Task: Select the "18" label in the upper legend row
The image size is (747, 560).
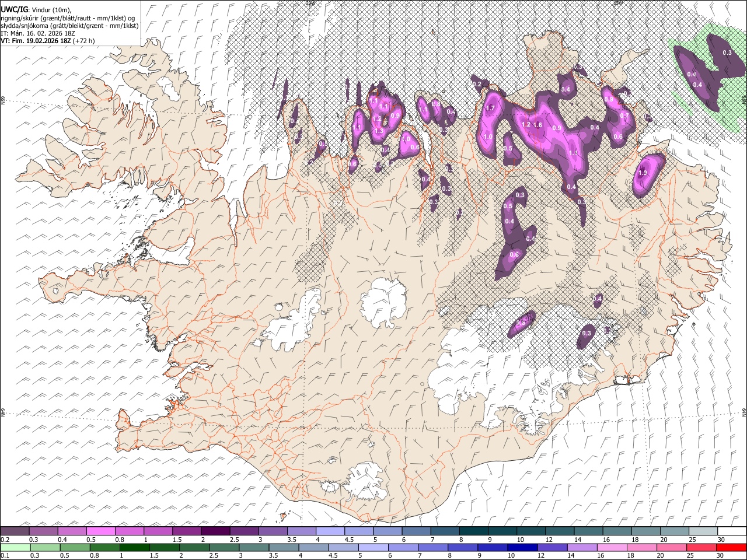Action: 635,540
